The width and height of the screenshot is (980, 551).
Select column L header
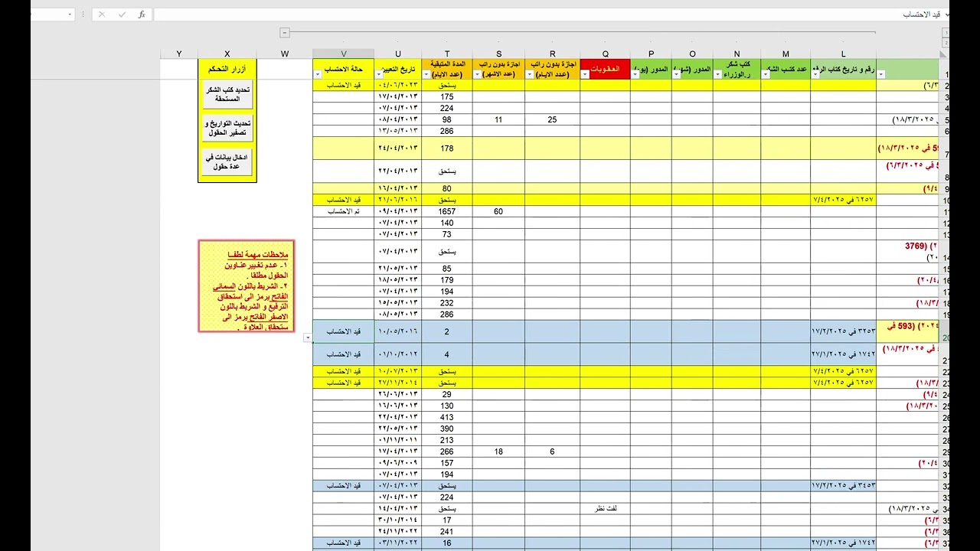tap(844, 54)
